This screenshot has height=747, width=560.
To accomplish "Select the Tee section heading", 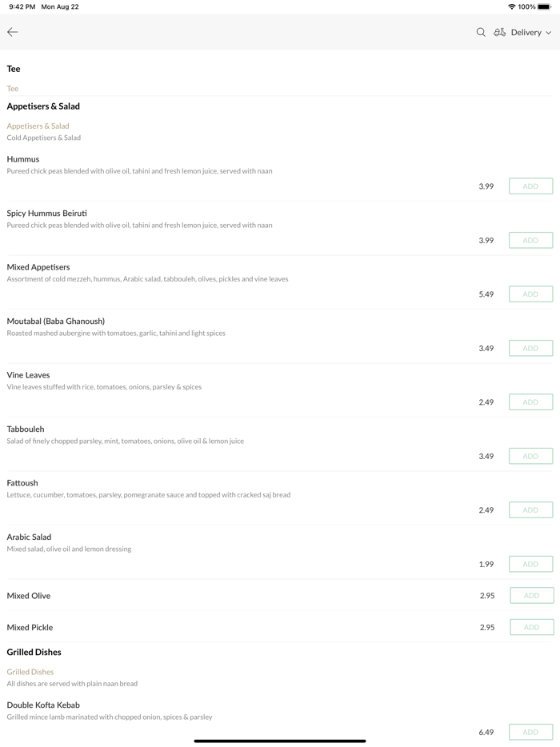I will [x=14, y=69].
